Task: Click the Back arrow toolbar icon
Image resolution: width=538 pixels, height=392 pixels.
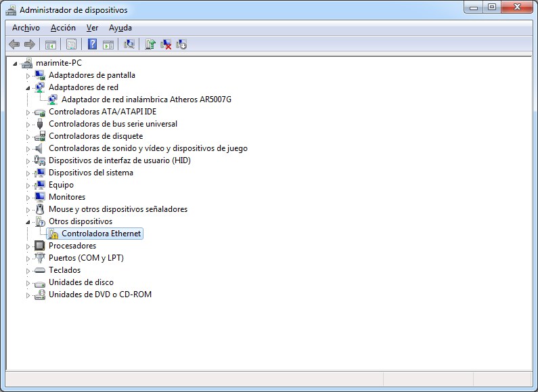Action: tap(14, 44)
